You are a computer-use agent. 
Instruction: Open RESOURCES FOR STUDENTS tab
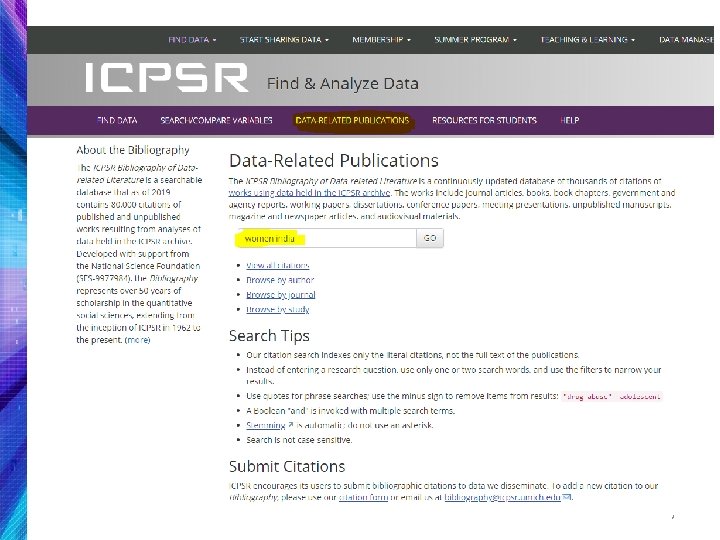tap(484, 120)
